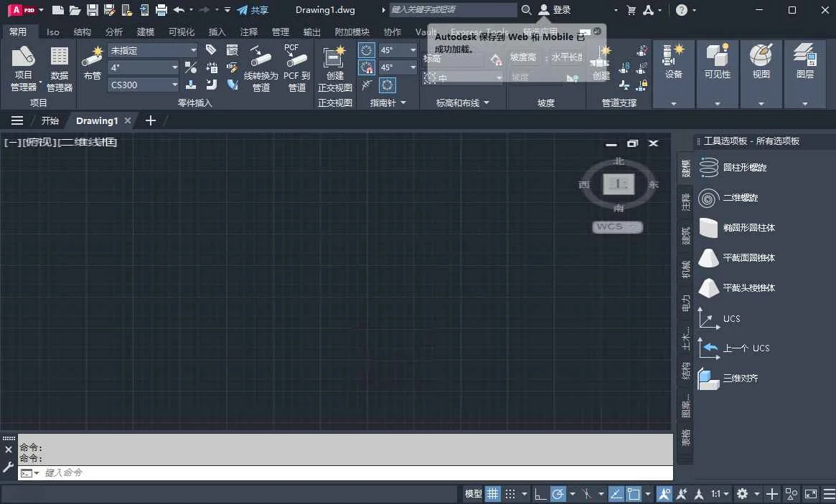This screenshot has height=504, width=836.
Task: Open the CS300 spec dropdown
Action: tap(144, 85)
